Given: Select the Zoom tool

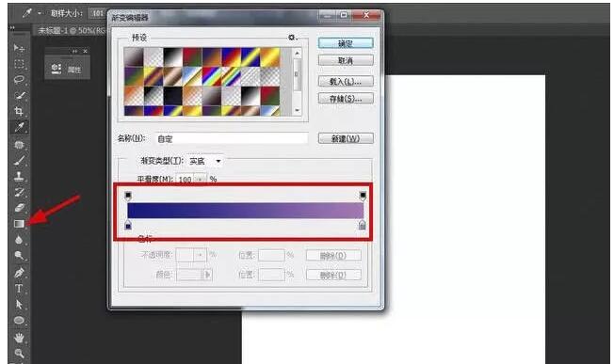Looking at the screenshot, I should coord(19,354).
